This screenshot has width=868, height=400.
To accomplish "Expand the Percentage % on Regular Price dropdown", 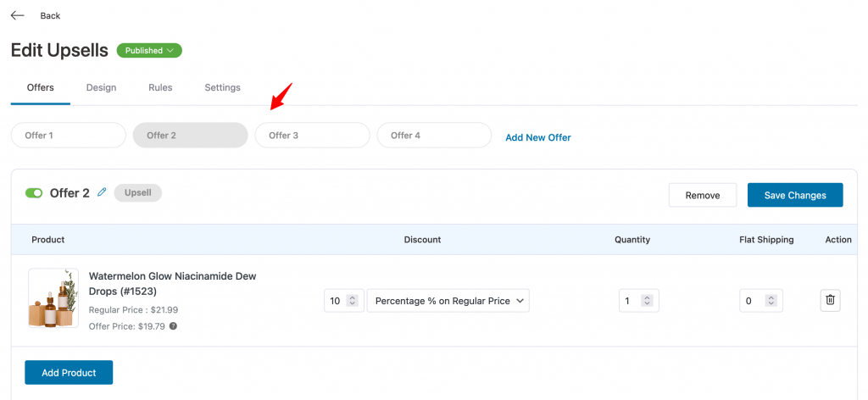I will [448, 300].
